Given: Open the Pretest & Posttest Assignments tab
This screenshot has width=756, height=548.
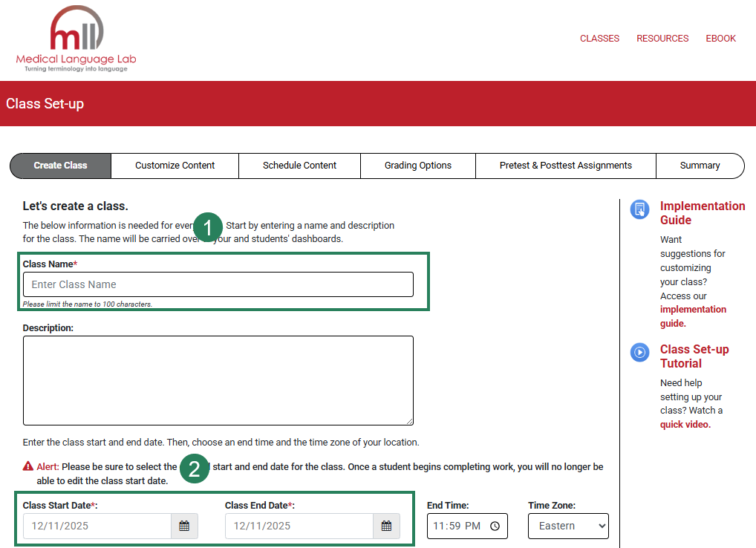Looking at the screenshot, I should (565, 166).
